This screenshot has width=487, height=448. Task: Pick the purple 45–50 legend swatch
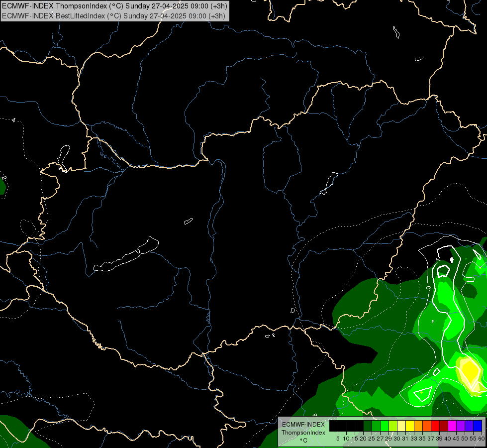[x=461, y=426]
